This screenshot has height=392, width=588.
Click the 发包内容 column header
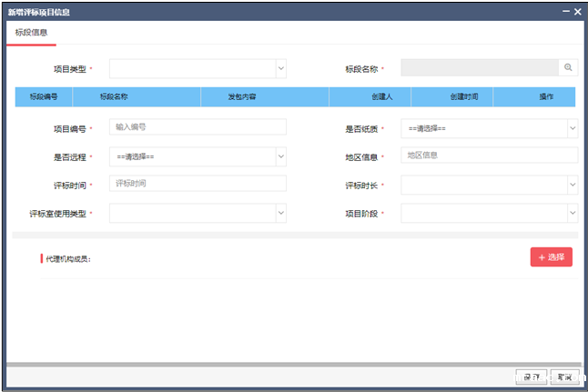pyautogui.click(x=242, y=96)
